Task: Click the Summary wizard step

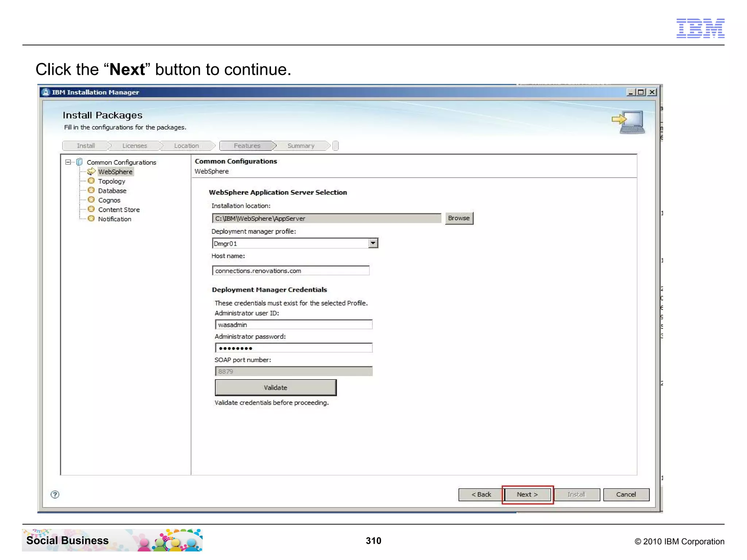Action: (x=301, y=146)
